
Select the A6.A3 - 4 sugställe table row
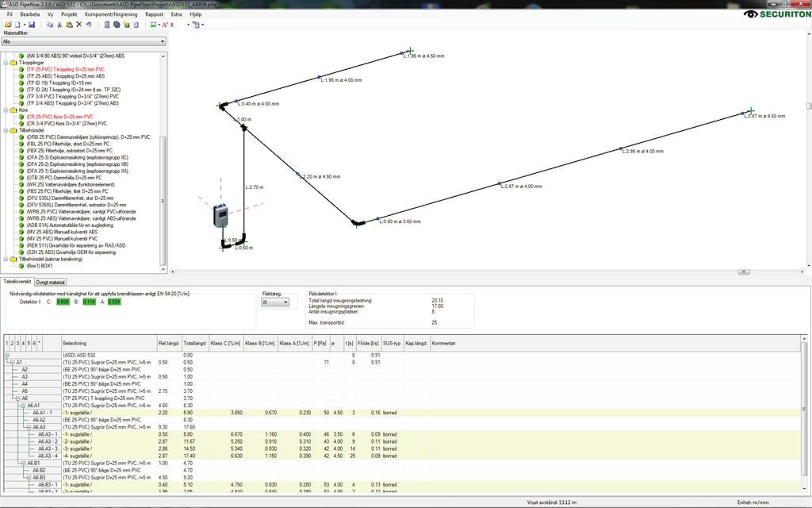point(404,456)
